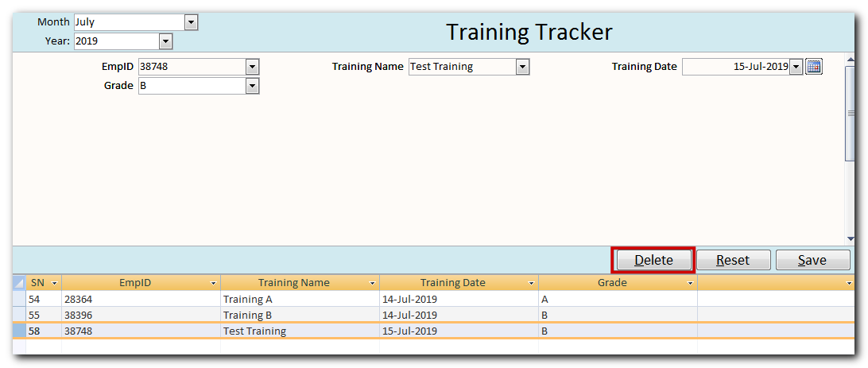The height and width of the screenshot is (368, 868).
Task: Click the SN 54 cell
Action: (44, 300)
